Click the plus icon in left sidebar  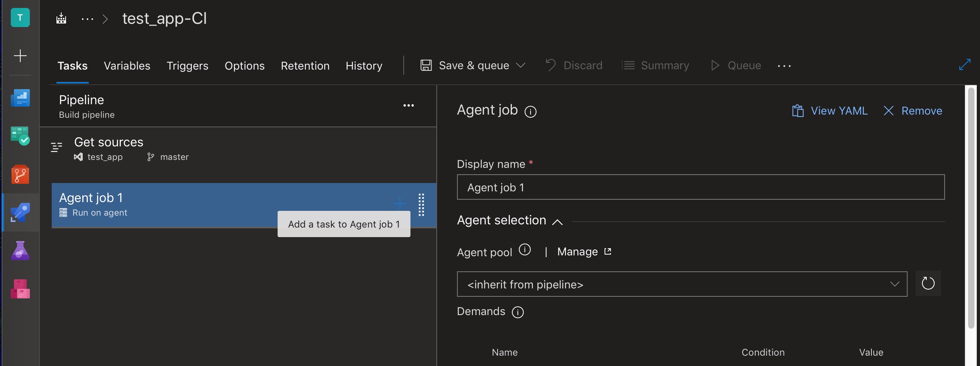pos(20,55)
